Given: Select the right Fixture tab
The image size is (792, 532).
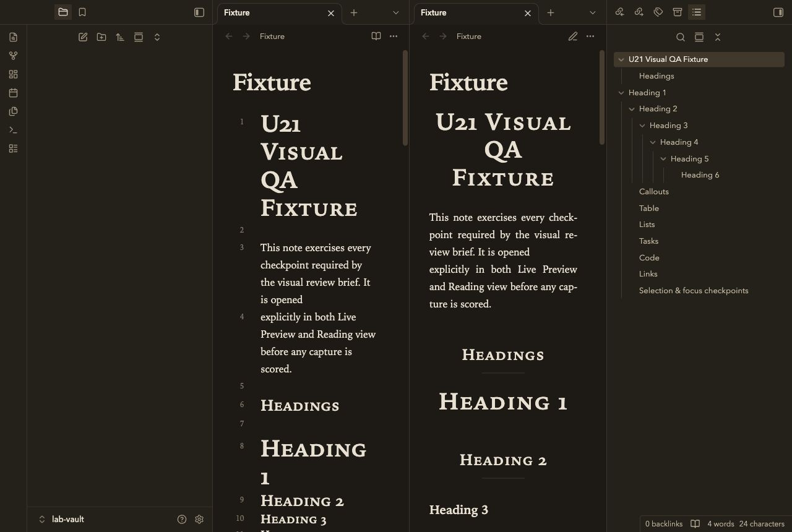Looking at the screenshot, I should 475,12.
